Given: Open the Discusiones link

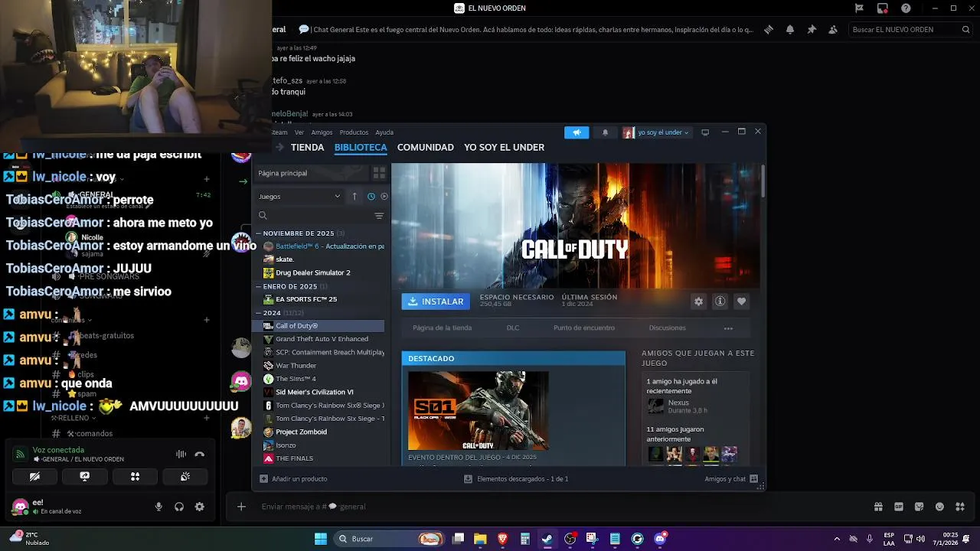Looking at the screenshot, I should click(668, 328).
